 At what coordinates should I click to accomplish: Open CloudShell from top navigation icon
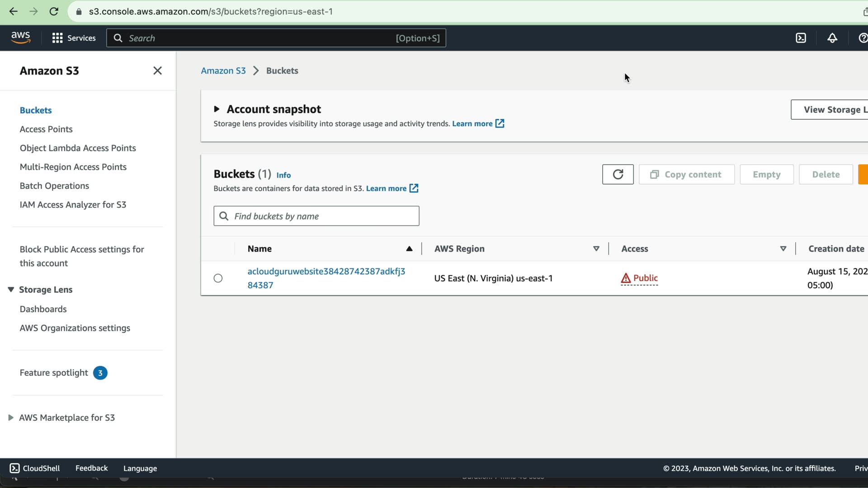click(801, 38)
